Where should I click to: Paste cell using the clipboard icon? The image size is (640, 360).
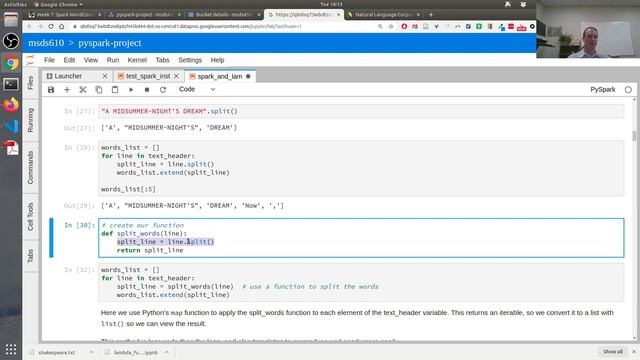pyautogui.click(x=115, y=89)
